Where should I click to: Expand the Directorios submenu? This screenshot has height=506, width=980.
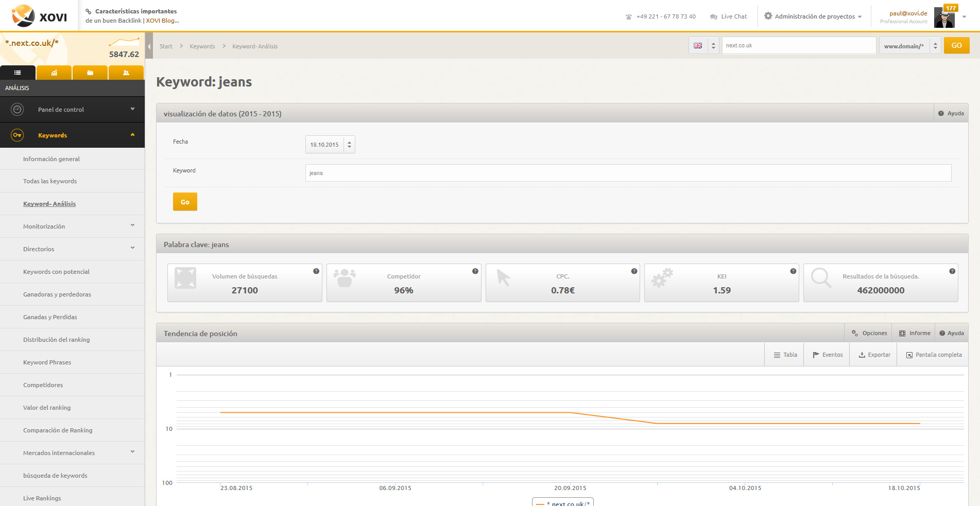(x=132, y=248)
